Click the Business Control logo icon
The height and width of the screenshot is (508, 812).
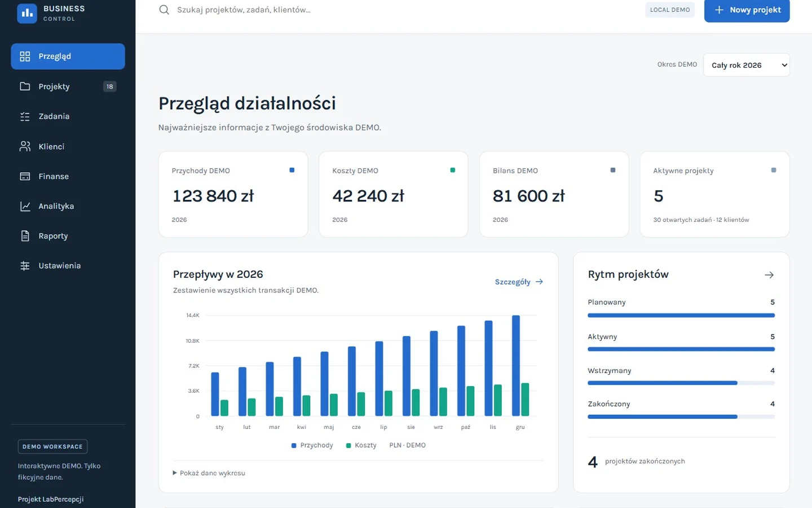pyautogui.click(x=27, y=14)
